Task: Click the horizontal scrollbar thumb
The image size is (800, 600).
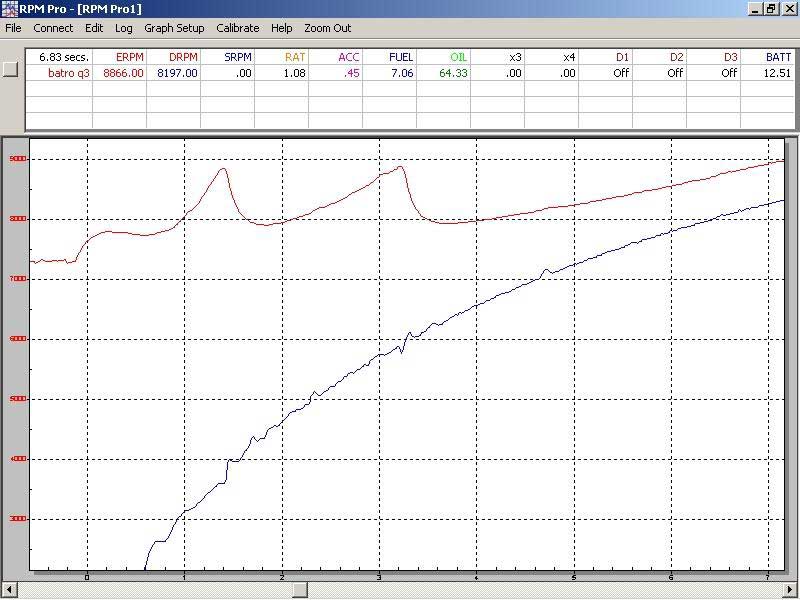Action: coord(300,589)
